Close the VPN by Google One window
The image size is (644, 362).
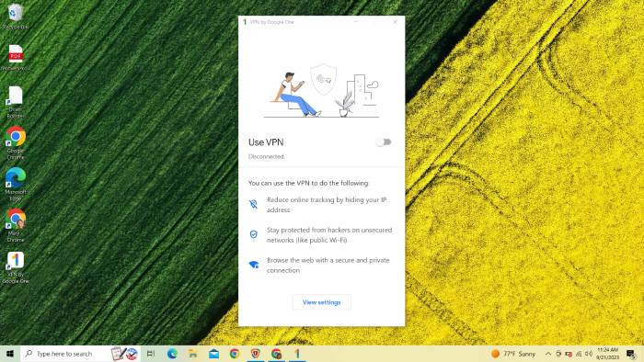[x=395, y=22]
